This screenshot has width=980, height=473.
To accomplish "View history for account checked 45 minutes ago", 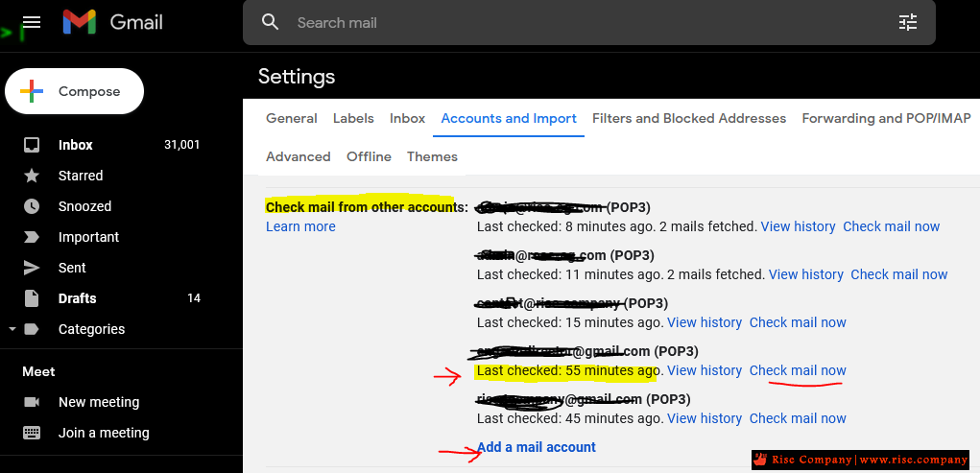I will [x=705, y=418].
